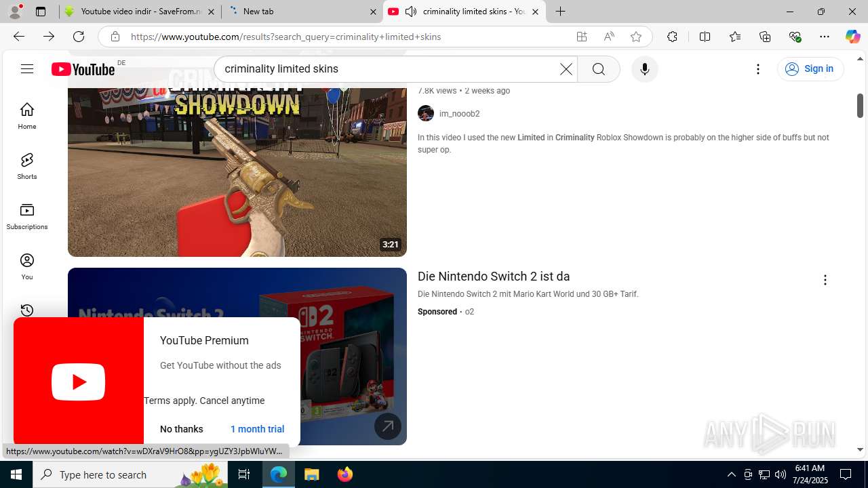Activate Read aloud icon
This screenshot has height=488, width=868.
tap(609, 37)
